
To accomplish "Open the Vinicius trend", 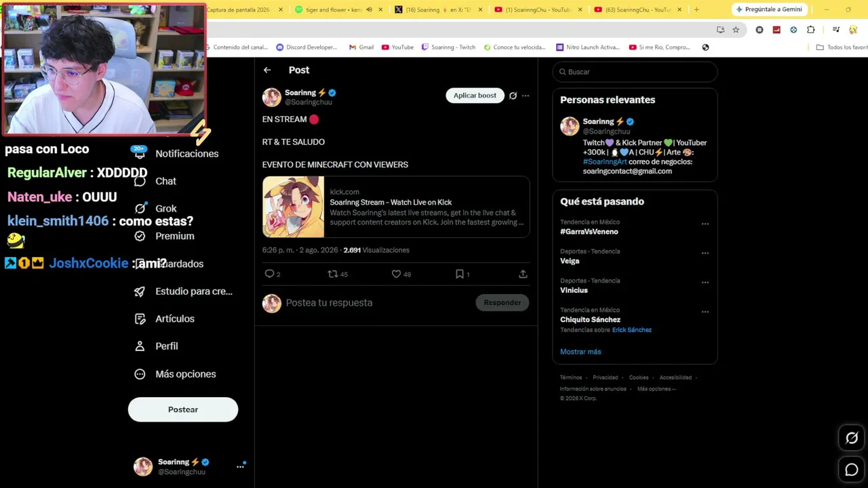I will tap(574, 290).
